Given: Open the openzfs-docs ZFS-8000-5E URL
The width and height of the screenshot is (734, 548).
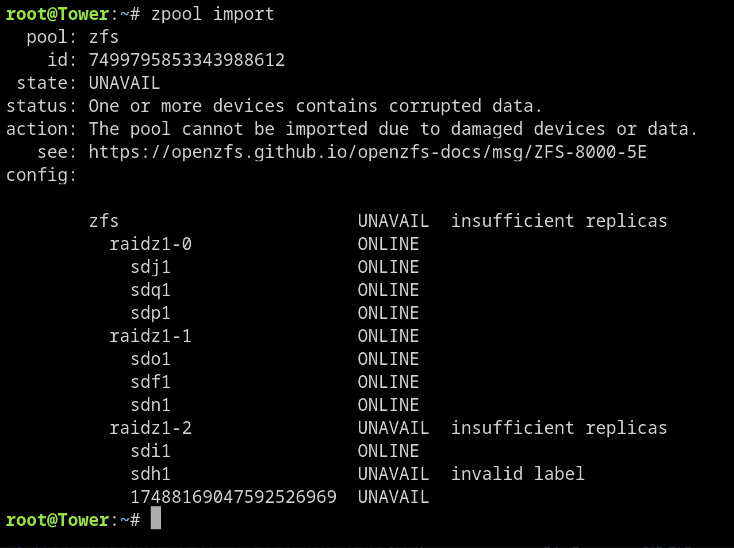Looking at the screenshot, I should tap(367, 152).
